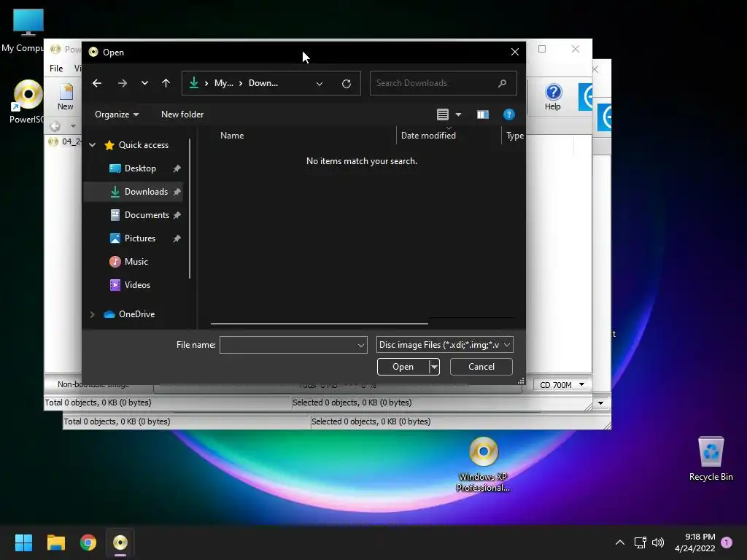Cancel the Open dialog
This screenshot has height=560, width=747.
click(x=481, y=367)
